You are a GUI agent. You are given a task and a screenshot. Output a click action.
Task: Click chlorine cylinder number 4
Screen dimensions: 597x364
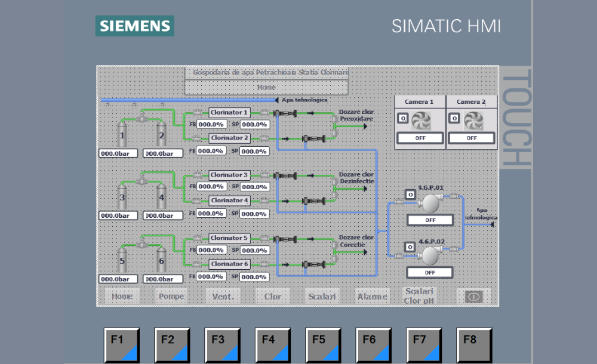(161, 196)
